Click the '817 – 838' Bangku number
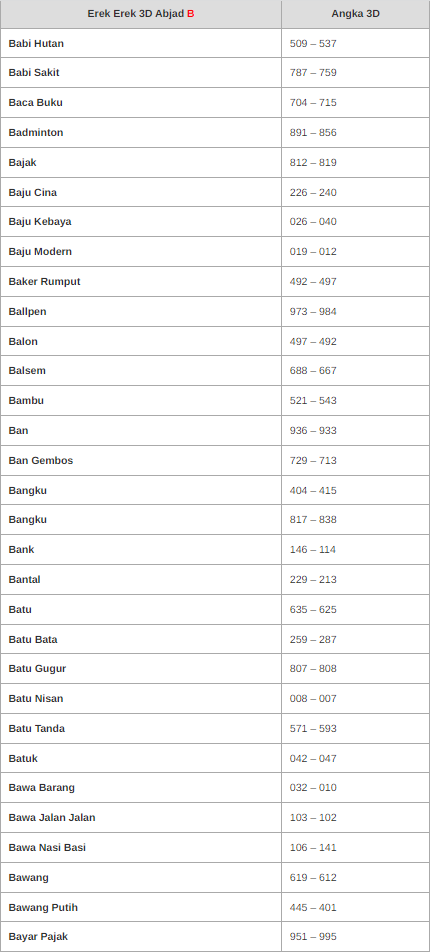Screen dimensions: 430x952 313,520
